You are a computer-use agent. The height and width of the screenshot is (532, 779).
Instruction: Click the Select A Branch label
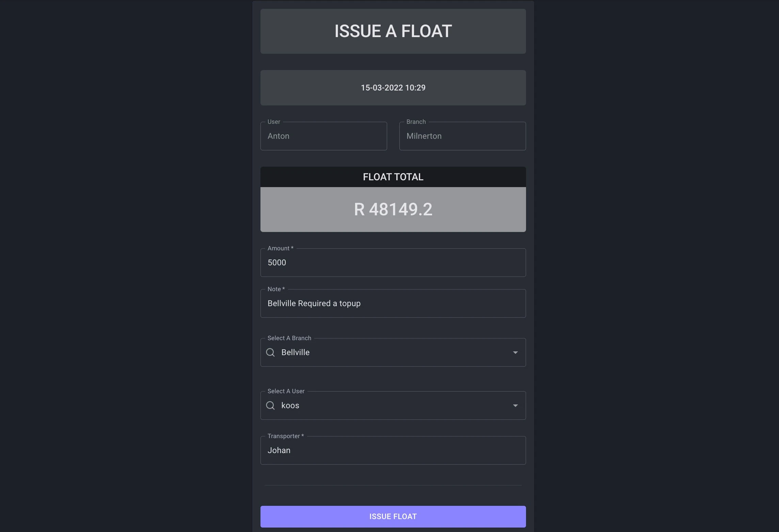(x=289, y=338)
